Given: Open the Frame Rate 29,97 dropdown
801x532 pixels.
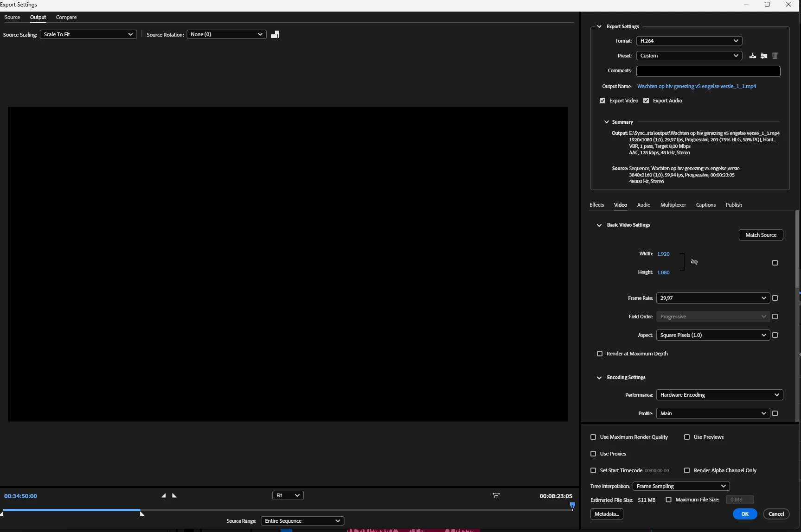Looking at the screenshot, I should (x=713, y=298).
